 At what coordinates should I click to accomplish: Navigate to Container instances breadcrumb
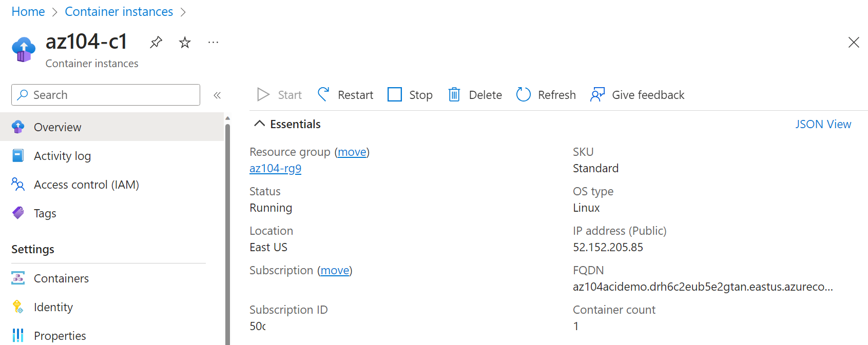tap(119, 12)
